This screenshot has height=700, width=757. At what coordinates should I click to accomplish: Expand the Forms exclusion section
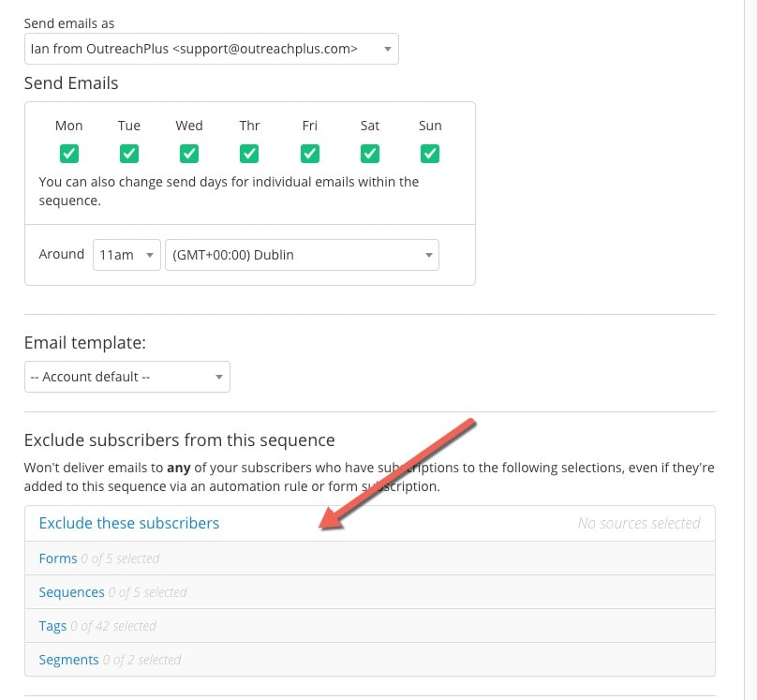point(58,559)
